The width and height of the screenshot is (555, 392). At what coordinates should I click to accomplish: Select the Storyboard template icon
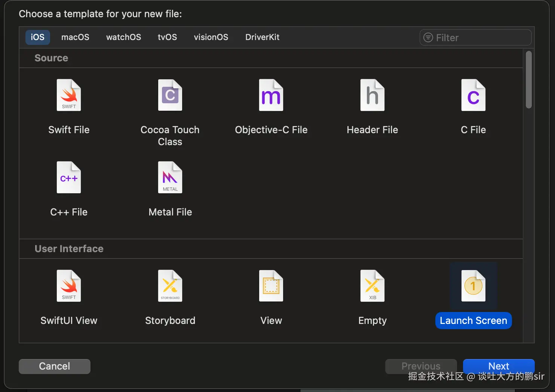point(170,286)
